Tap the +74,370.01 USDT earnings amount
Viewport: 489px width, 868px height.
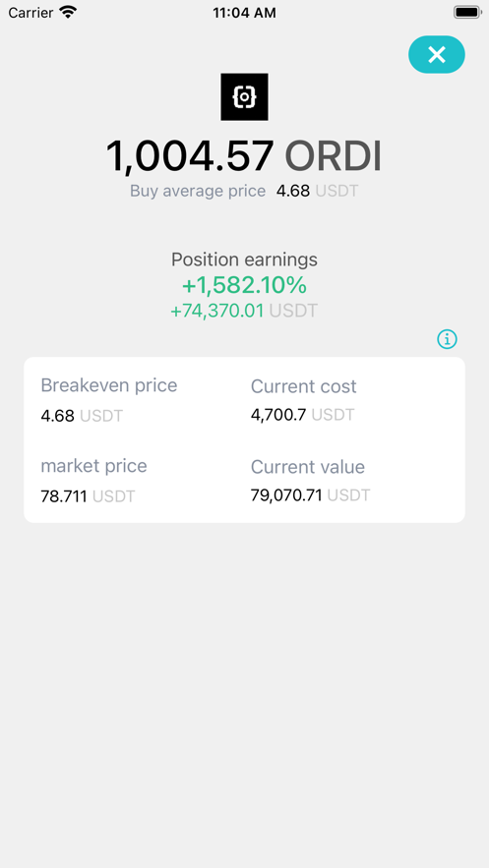(244, 311)
